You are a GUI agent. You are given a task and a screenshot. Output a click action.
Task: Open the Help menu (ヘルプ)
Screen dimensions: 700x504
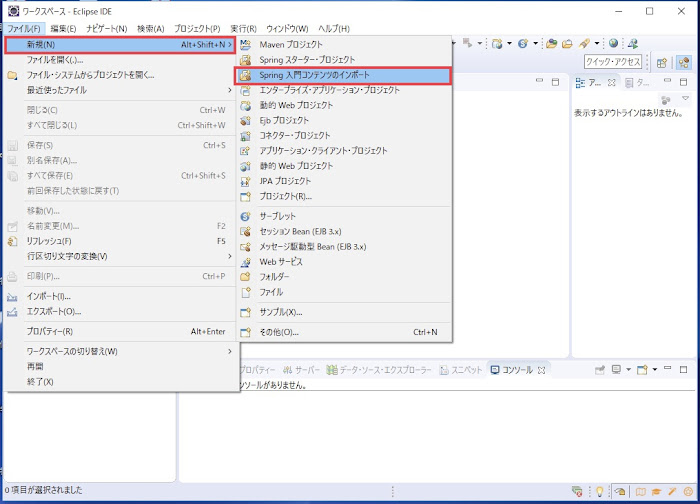click(333, 29)
